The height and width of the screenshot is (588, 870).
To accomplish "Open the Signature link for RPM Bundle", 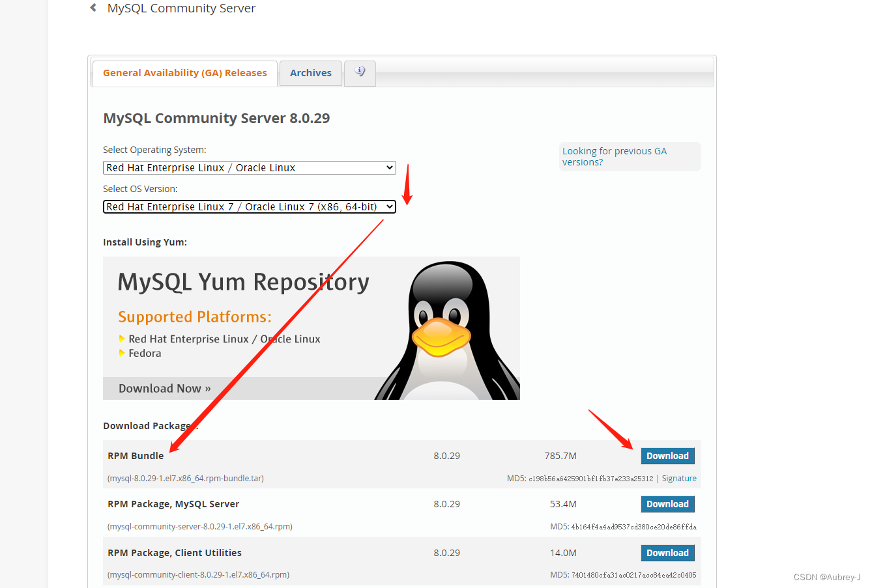I will pos(679,479).
